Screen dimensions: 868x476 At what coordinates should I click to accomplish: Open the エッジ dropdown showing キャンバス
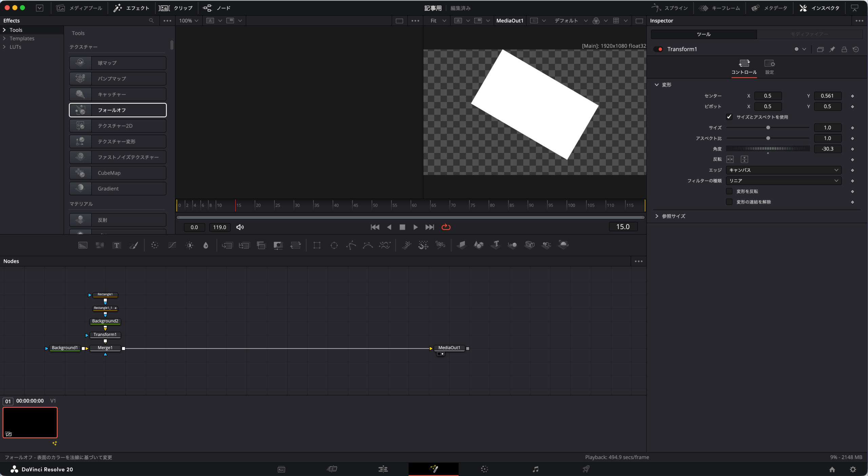783,170
